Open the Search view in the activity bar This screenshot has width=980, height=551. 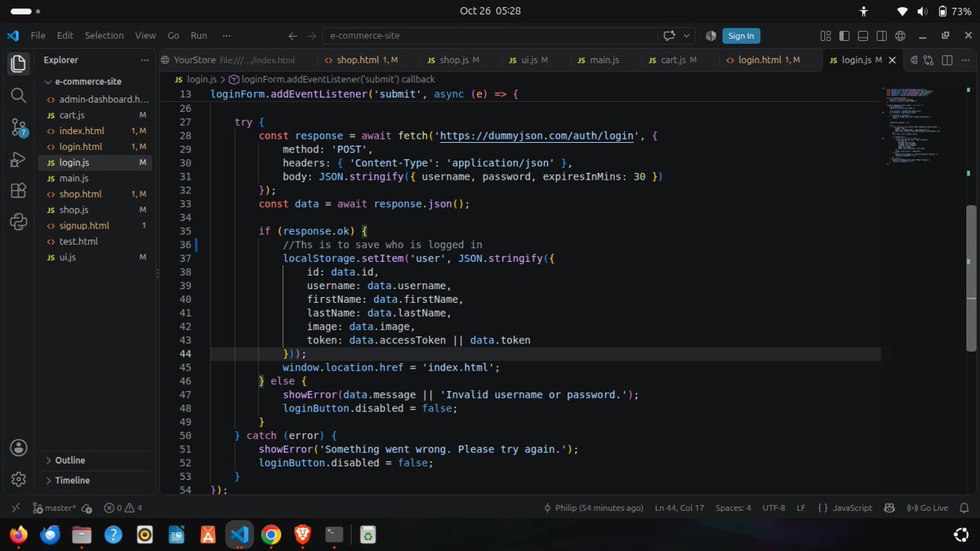18,96
